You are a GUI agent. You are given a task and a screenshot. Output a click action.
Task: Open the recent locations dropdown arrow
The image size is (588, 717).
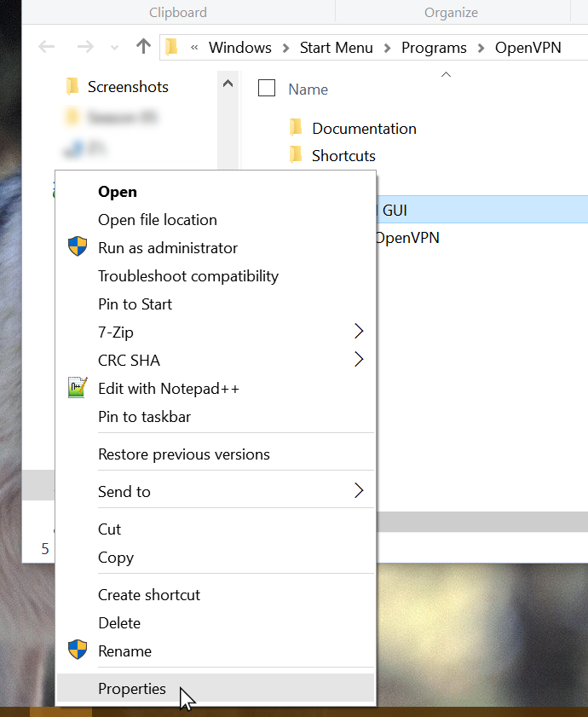(x=115, y=48)
